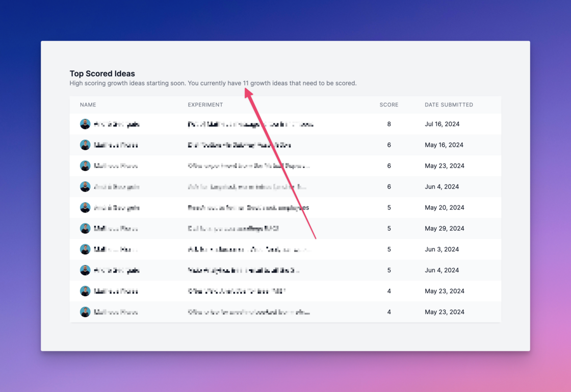Select the 'May 16, 2024' date cell

(x=444, y=145)
